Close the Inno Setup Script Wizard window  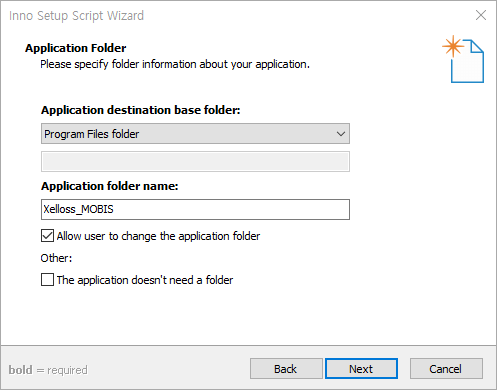[x=481, y=15]
